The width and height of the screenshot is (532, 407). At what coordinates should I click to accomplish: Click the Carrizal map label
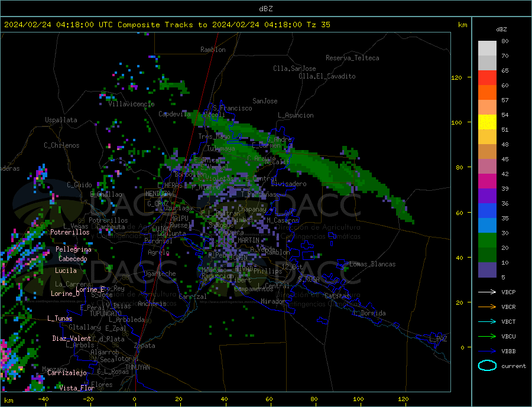tap(192, 297)
